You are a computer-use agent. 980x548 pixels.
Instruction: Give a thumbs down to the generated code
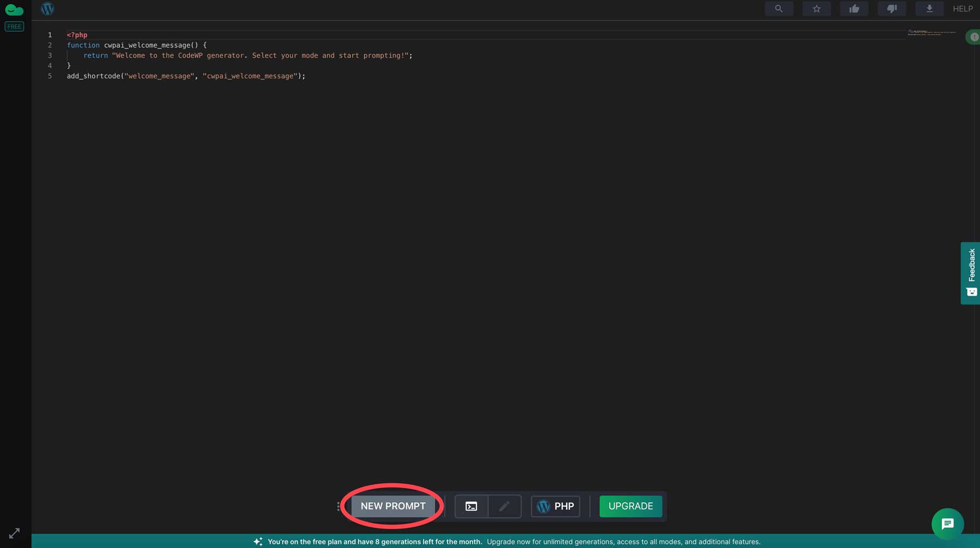coord(892,9)
